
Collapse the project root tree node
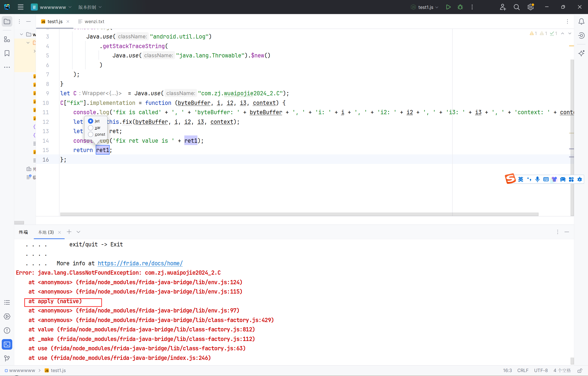(21, 35)
